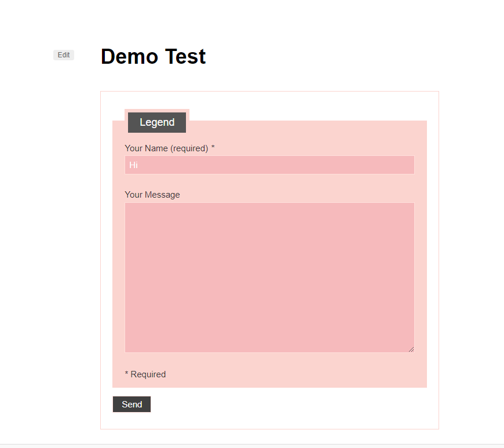Click the "Your Name (required)" label
504x448 pixels.
click(x=166, y=148)
